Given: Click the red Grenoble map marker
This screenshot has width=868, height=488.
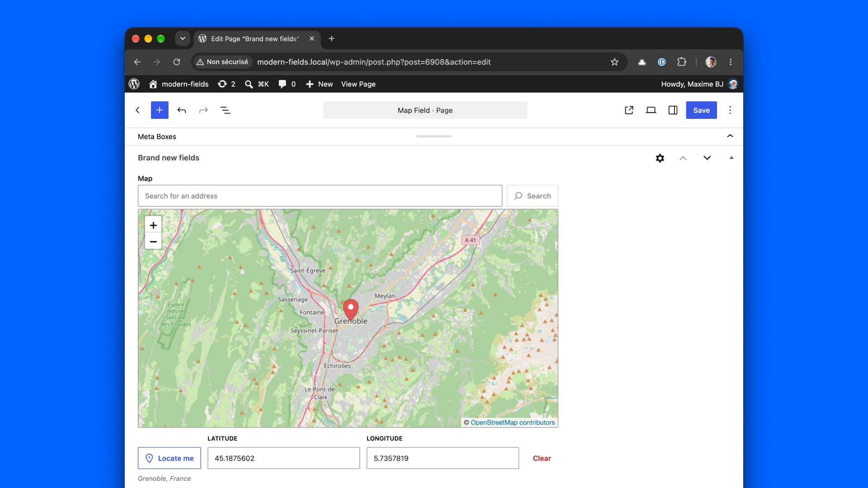Looking at the screenshot, I should point(351,310).
